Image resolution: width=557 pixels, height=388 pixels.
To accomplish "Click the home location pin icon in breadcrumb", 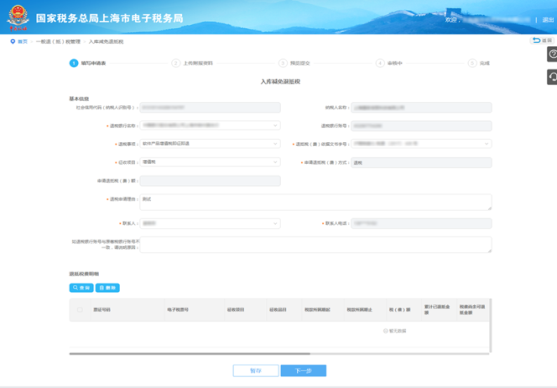I will coord(13,42).
